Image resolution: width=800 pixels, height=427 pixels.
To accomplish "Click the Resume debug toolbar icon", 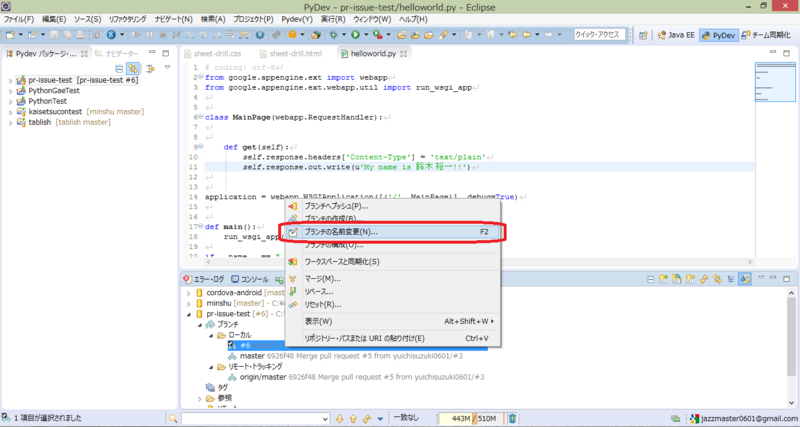I will point(136,35).
